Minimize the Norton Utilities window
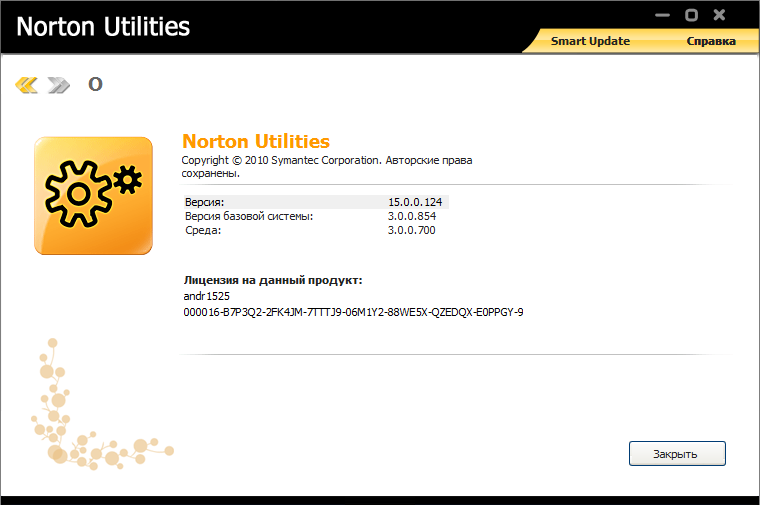Viewport: 760px width, 505px height. 662,15
